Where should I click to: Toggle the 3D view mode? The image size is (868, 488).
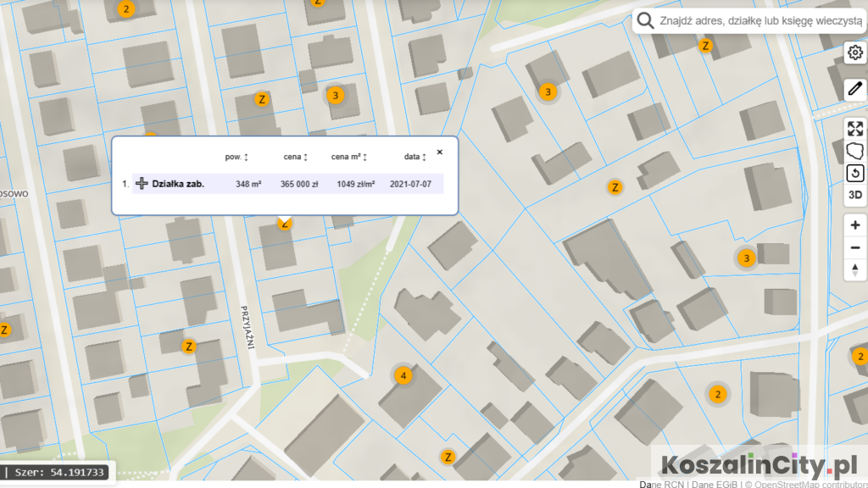pos(855,195)
